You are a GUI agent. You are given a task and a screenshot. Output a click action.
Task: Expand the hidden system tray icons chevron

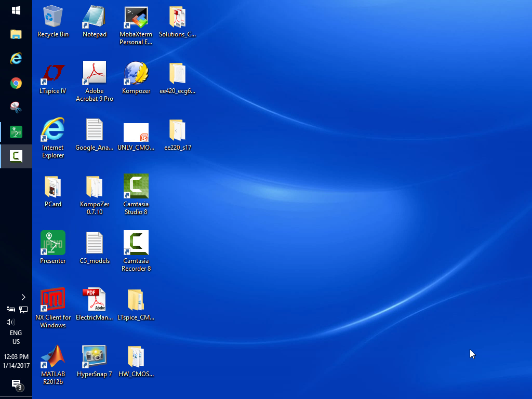23,297
